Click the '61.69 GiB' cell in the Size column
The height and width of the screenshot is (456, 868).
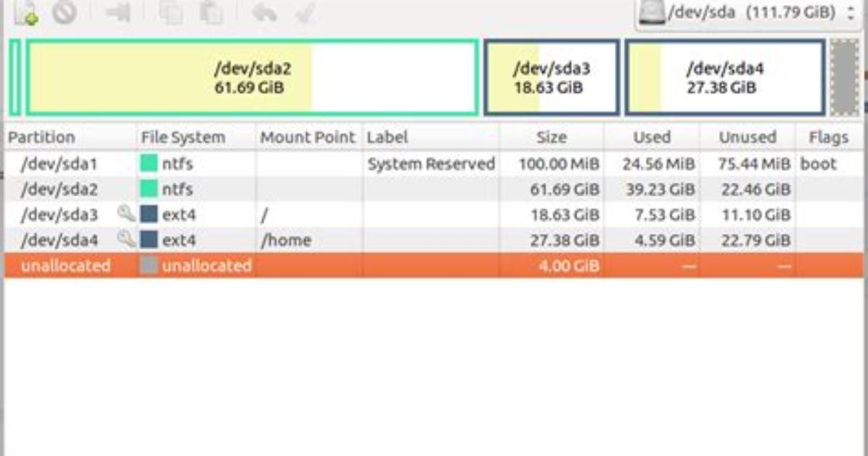564,190
